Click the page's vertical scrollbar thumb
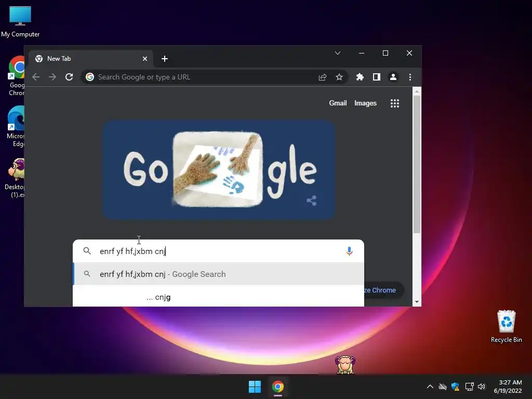This screenshot has height=399, width=532. (417, 165)
